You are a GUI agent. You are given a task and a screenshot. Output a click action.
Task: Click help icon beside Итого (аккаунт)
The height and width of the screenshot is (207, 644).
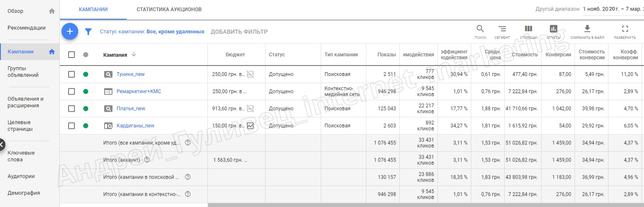click(x=147, y=160)
